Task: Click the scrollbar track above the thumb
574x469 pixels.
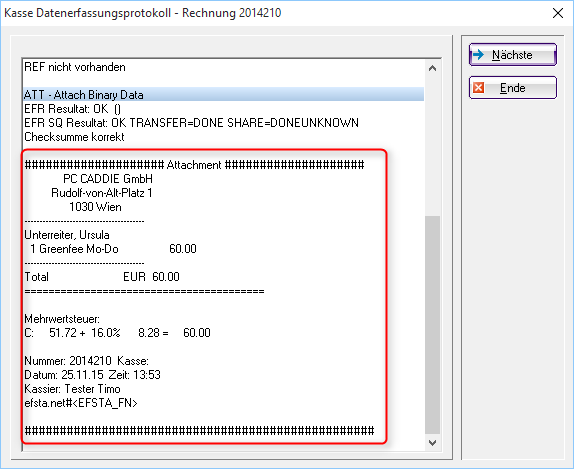Action: coord(432,146)
